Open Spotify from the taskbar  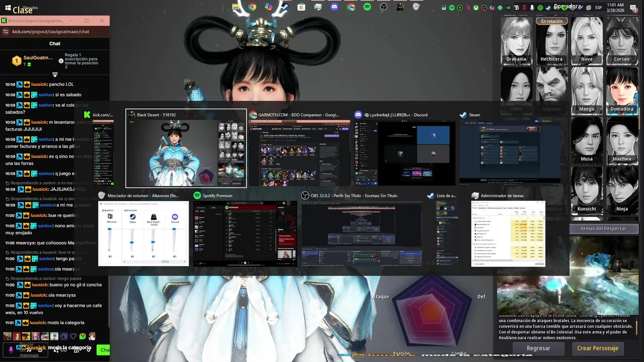point(367,7)
